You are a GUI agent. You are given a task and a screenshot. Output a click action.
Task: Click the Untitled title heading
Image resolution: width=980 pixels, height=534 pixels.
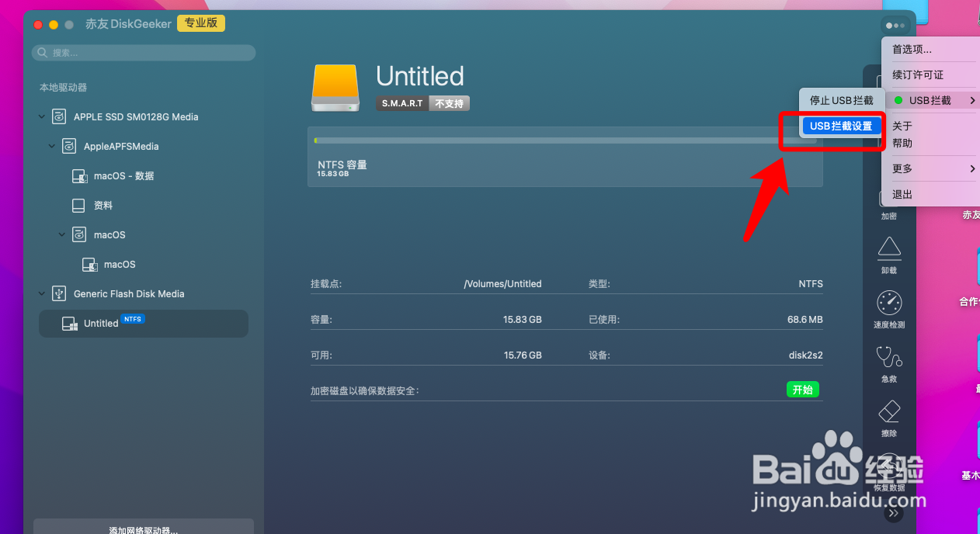(420, 76)
